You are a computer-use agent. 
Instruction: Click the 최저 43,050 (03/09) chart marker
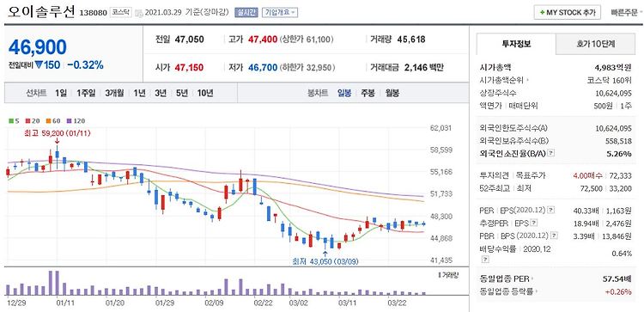tap(325, 261)
